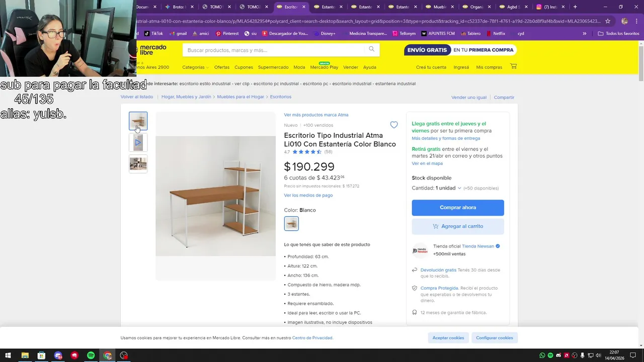Screen dimensions: 644x362
Task: Open the Ofertas menu item
Action: pos(222,67)
